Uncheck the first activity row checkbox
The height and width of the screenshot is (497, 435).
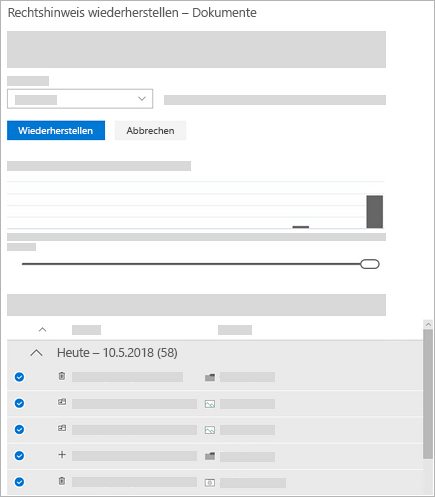click(19, 377)
